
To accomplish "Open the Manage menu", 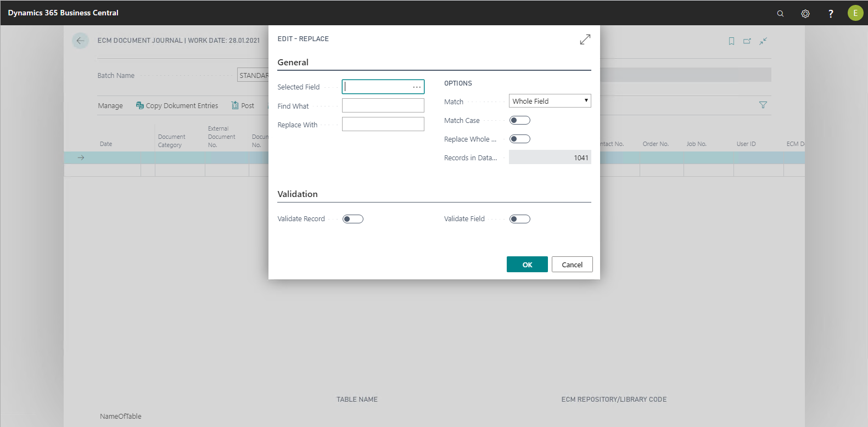I will [x=110, y=105].
